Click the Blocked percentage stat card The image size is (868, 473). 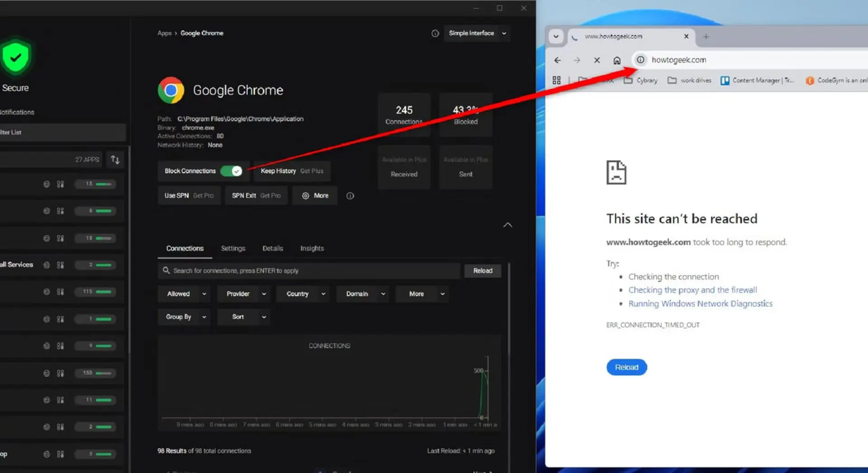click(x=466, y=115)
